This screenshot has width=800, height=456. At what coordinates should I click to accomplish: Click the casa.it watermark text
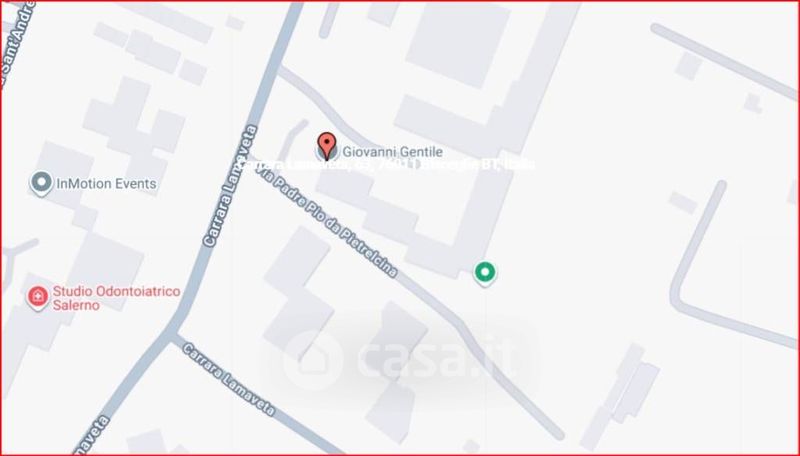point(438,359)
